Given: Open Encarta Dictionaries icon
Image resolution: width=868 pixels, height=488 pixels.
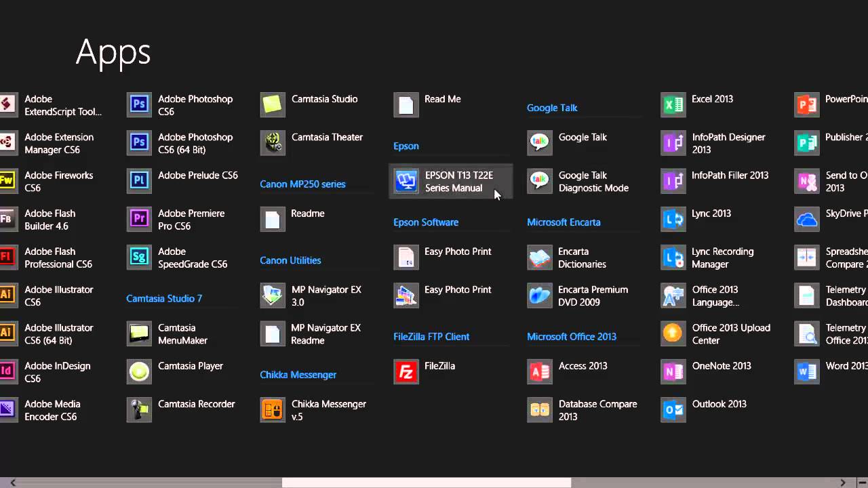Looking at the screenshot, I should point(540,258).
